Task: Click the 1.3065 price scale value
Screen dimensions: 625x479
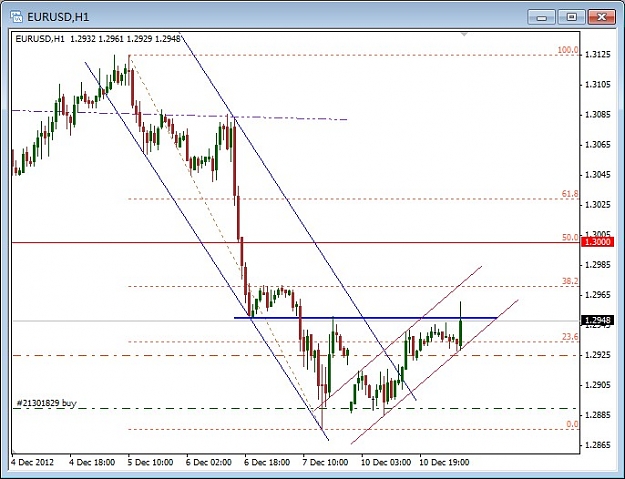Action: 597,145
